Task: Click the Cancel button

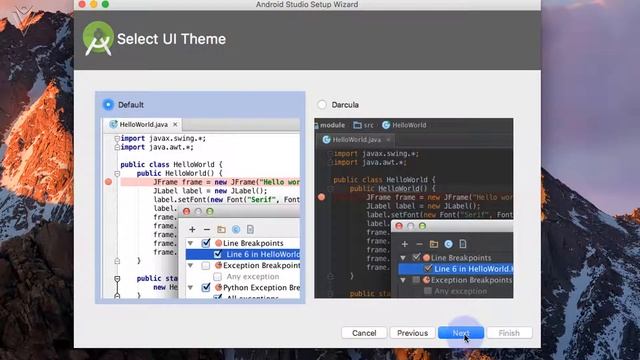Action: pos(364,333)
